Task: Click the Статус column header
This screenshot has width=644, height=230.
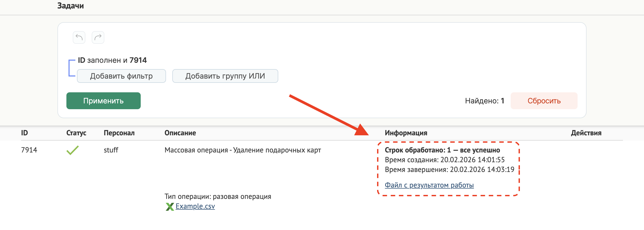Action: coord(76,133)
